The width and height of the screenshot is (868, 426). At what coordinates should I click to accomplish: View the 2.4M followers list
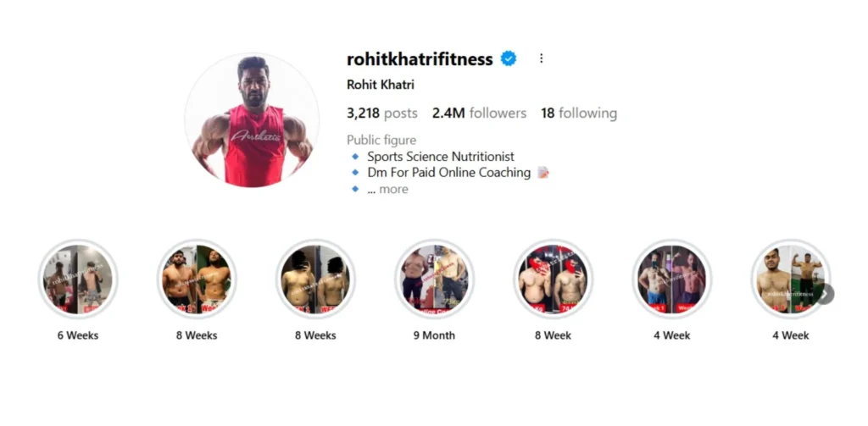[480, 113]
